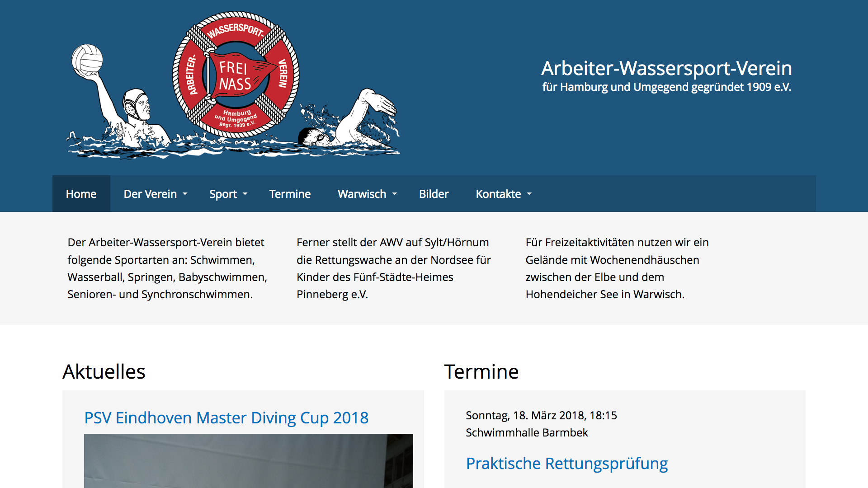Open Praktische Rettungsprüfung event link

click(567, 464)
